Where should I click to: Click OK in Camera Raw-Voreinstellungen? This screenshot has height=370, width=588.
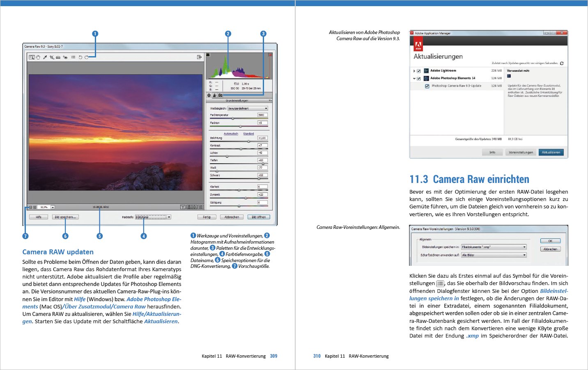pyautogui.click(x=550, y=241)
